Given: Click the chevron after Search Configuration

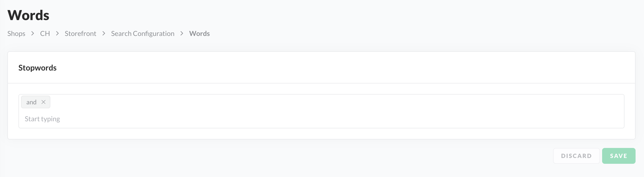Looking at the screenshot, I should [x=182, y=34].
